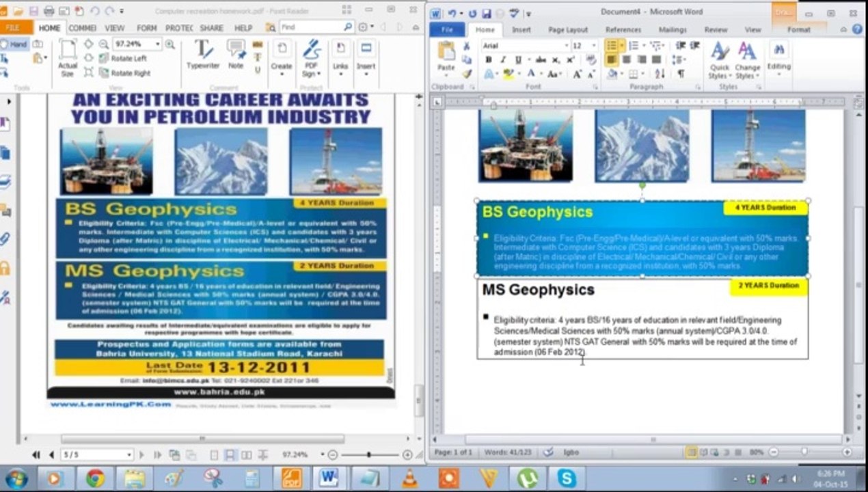Open Skype from the taskbar
The image size is (868, 492).
tap(567, 478)
